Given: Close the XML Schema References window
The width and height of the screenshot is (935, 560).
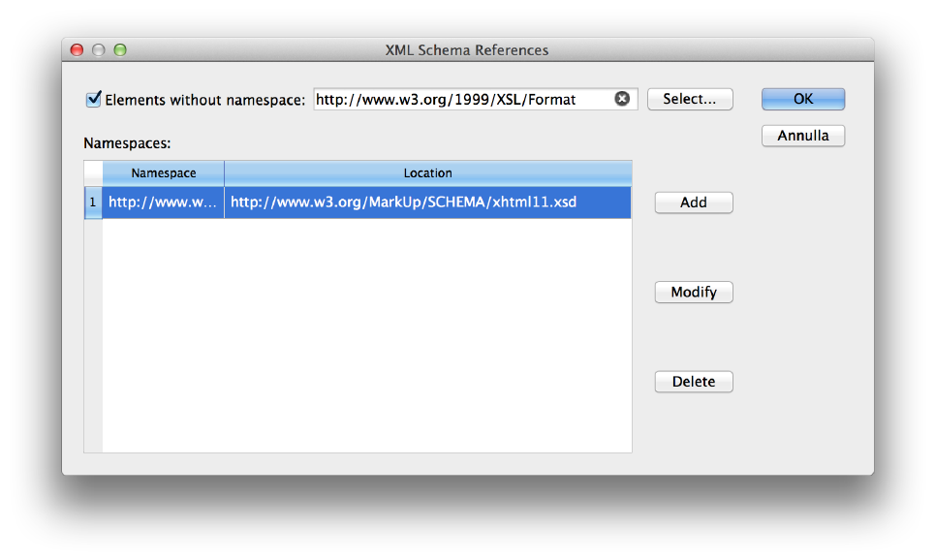Looking at the screenshot, I should coord(77,50).
